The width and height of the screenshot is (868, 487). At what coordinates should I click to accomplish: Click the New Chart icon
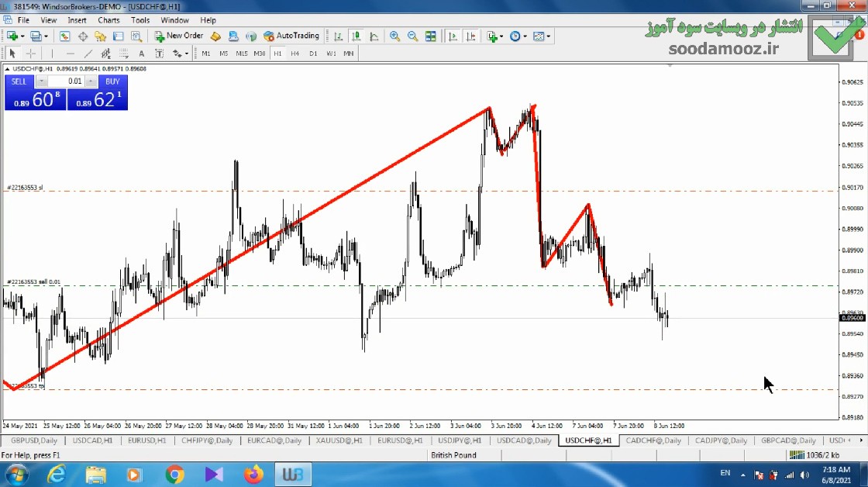[12, 36]
